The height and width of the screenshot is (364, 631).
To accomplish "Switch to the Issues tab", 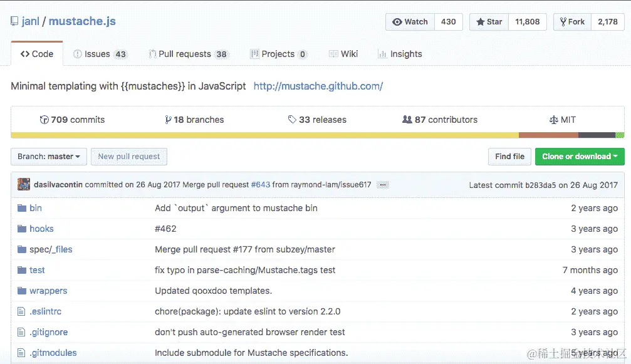I will [100, 54].
